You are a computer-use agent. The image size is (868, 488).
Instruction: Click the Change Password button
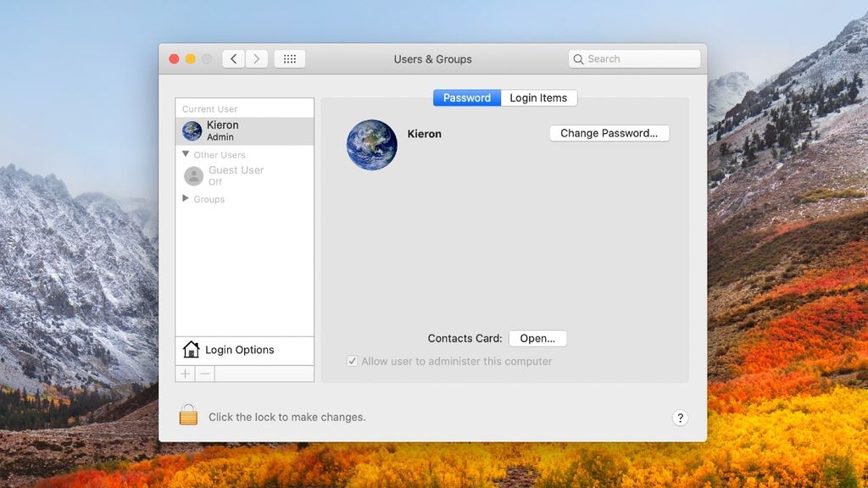pyautogui.click(x=609, y=133)
